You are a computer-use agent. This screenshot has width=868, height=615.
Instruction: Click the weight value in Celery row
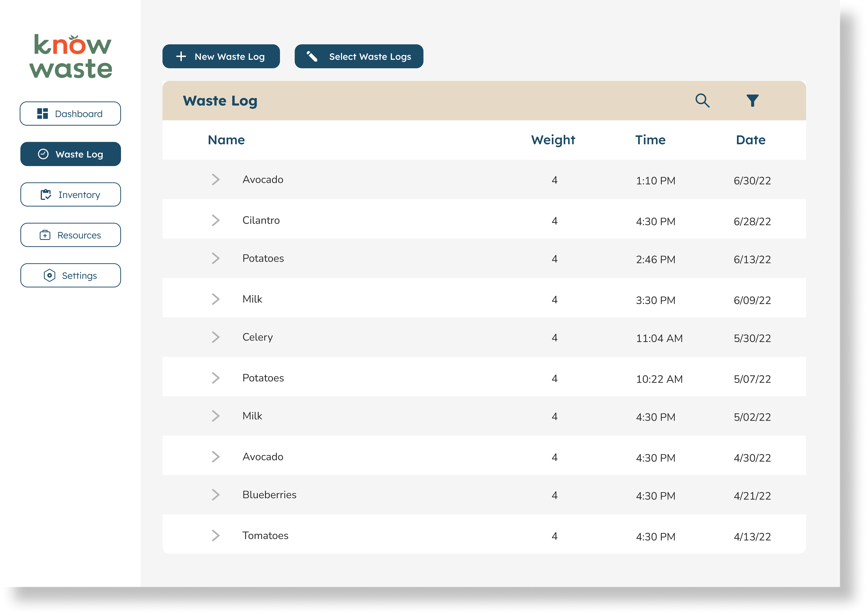coord(554,338)
